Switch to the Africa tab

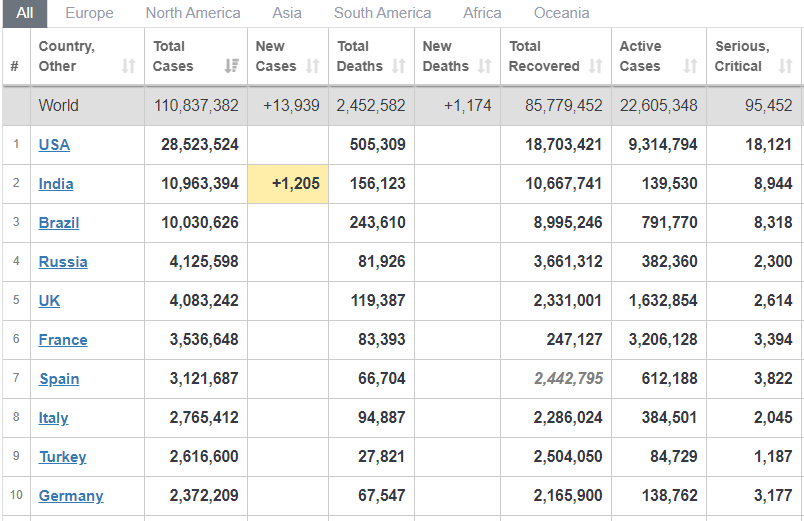482,13
